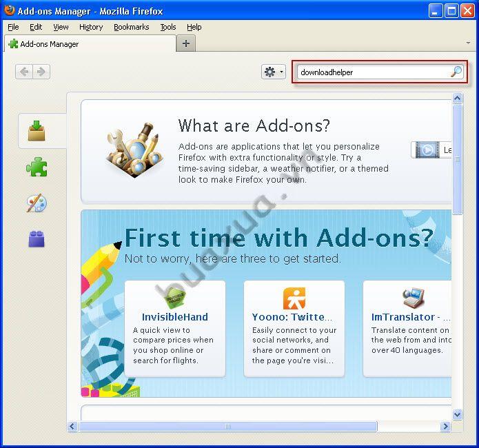Screen dimensions: 479x448
Task: Click the Yoono description text
Action: pos(294,345)
